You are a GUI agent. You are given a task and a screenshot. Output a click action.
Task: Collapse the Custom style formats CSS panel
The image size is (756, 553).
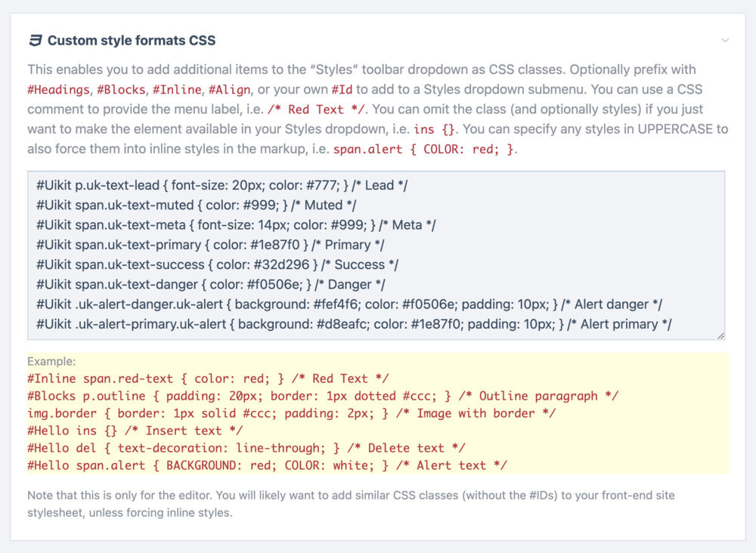click(725, 40)
